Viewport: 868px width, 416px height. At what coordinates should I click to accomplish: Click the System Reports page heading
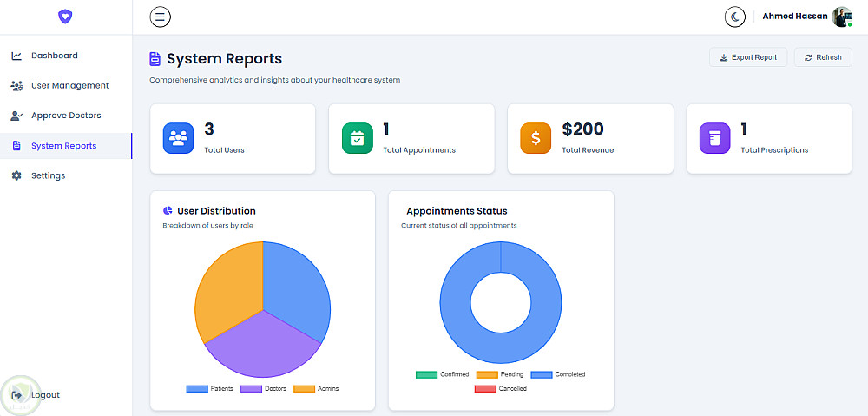coord(224,59)
